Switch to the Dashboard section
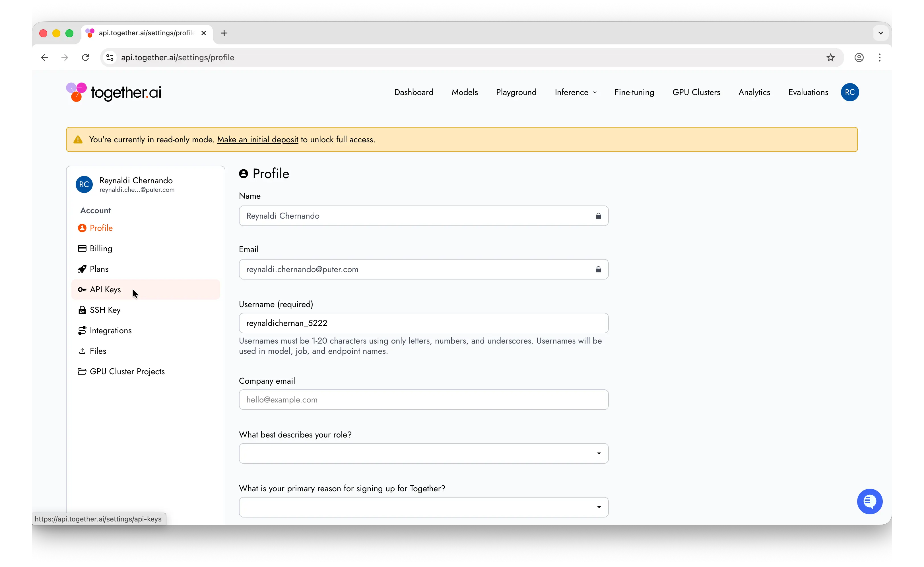This screenshot has width=924, height=567. pyautogui.click(x=414, y=92)
